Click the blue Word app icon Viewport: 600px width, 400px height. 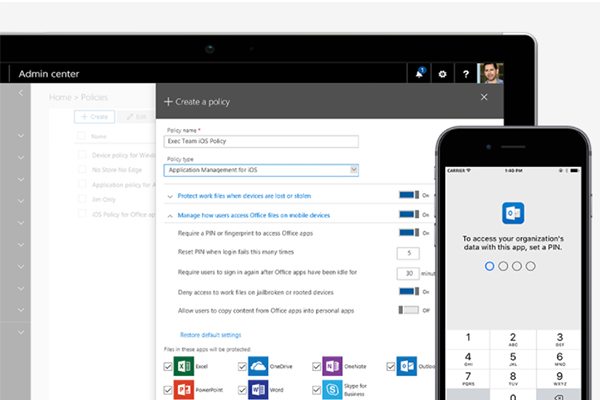[x=258, y=390]
